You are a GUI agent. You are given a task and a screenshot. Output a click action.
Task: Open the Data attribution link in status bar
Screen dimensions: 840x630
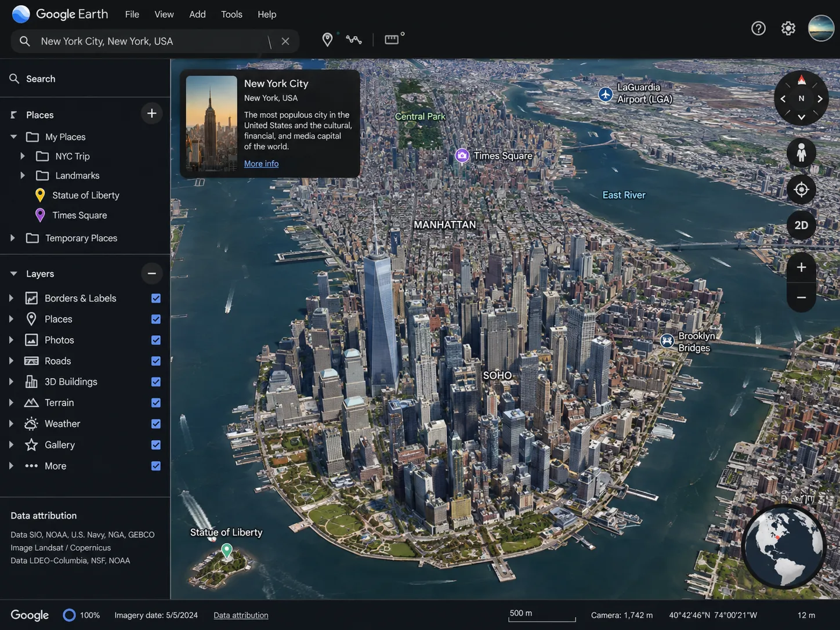(x=241, y=615)
